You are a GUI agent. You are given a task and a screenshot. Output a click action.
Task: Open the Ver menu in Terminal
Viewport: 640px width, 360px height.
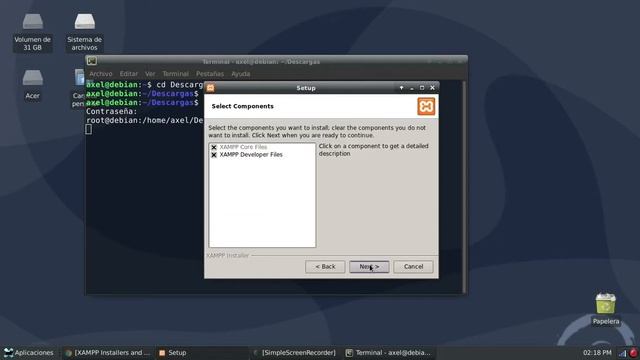click(150, 74)
